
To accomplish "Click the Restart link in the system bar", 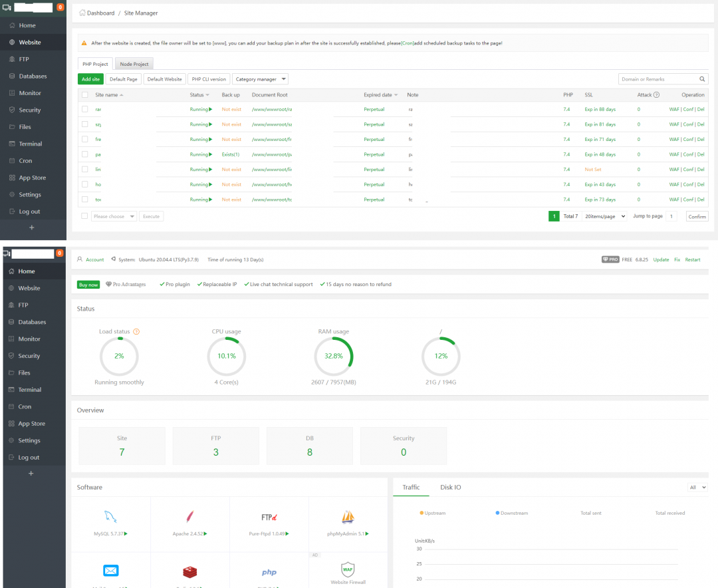I will point(692,259).
